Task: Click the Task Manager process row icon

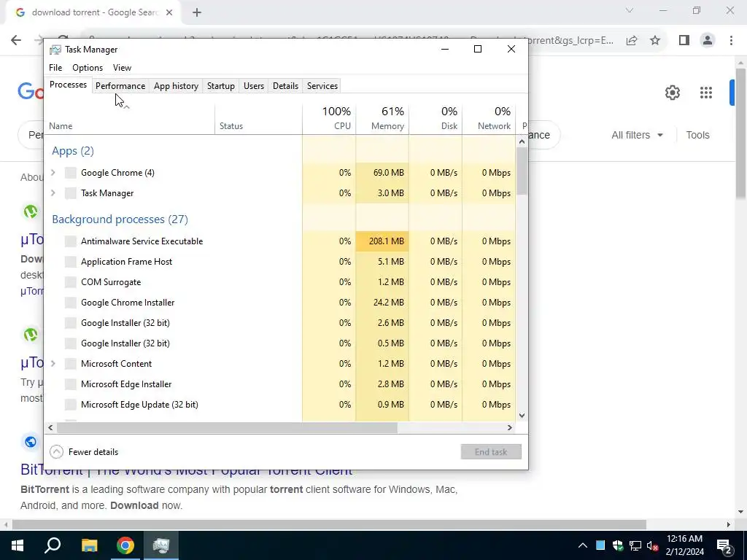Action: point(71,193)
